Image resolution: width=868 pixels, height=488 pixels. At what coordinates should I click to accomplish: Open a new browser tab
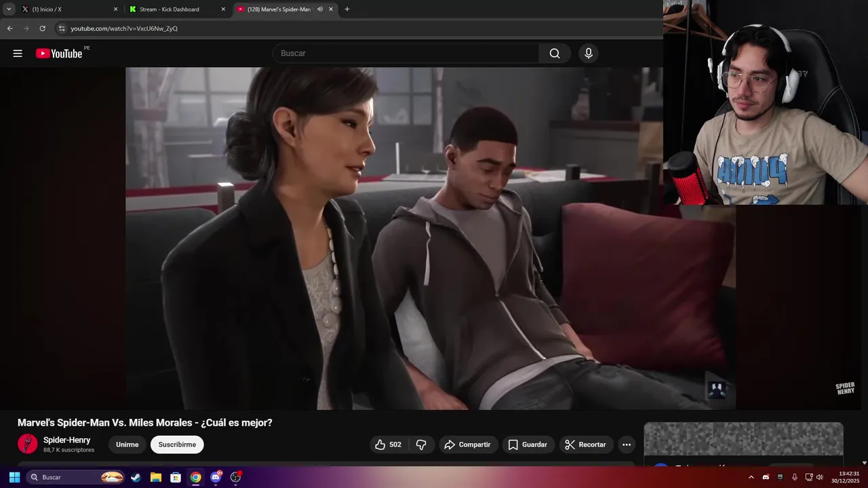pyautogui.click(x=347, y=9)
